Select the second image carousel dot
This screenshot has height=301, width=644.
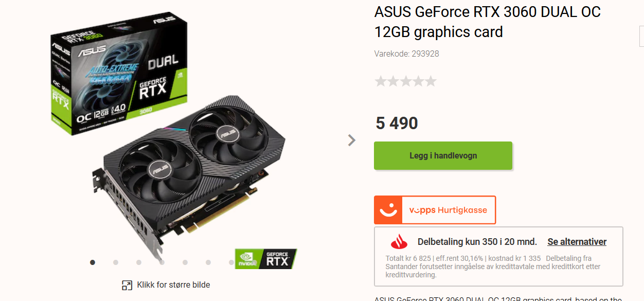tap(116, 262)
